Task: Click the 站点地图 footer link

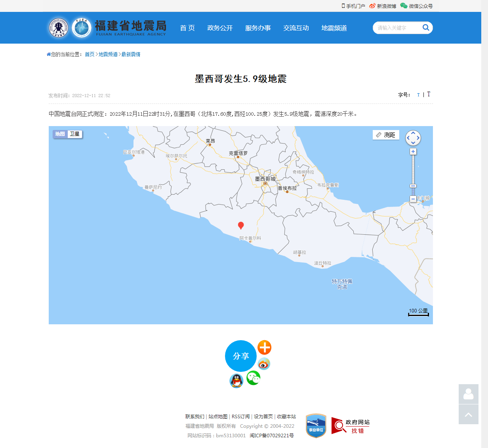Action: click(218, 417)
